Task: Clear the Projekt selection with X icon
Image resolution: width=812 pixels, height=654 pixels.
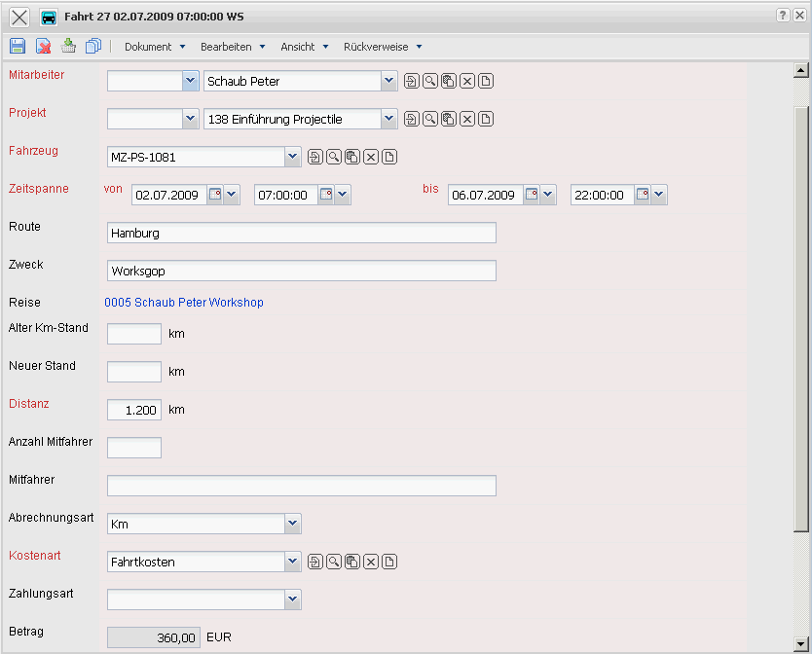Action: point(467,120)
